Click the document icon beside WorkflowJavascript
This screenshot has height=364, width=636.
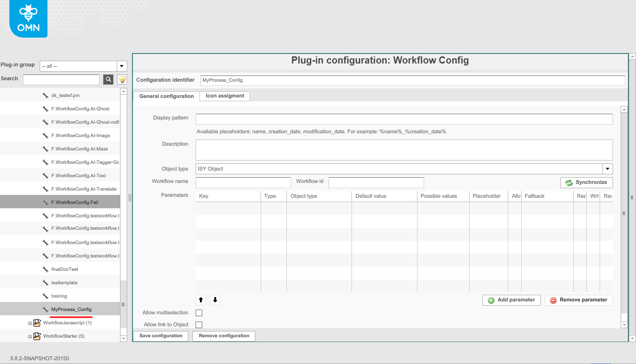[x=37, y=322]
